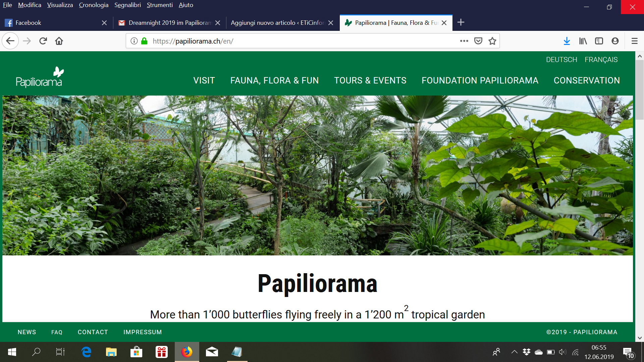The width and height of the screenshot is (644, 362).
Task: Open a new browser tab
Action: click(x=461, y=22)
